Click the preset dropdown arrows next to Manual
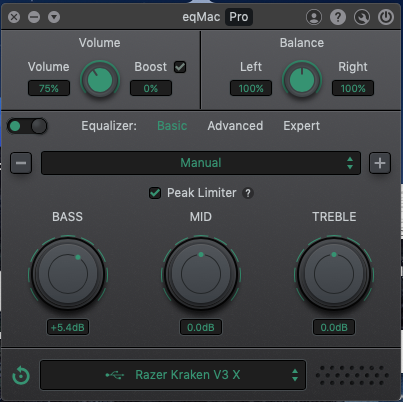403x402 pixels. [x=350, y=163]
